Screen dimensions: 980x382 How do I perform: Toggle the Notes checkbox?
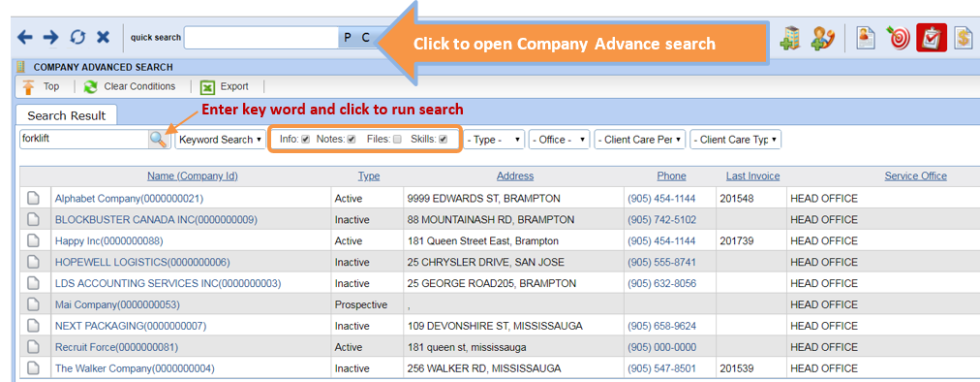click(352, 140)
